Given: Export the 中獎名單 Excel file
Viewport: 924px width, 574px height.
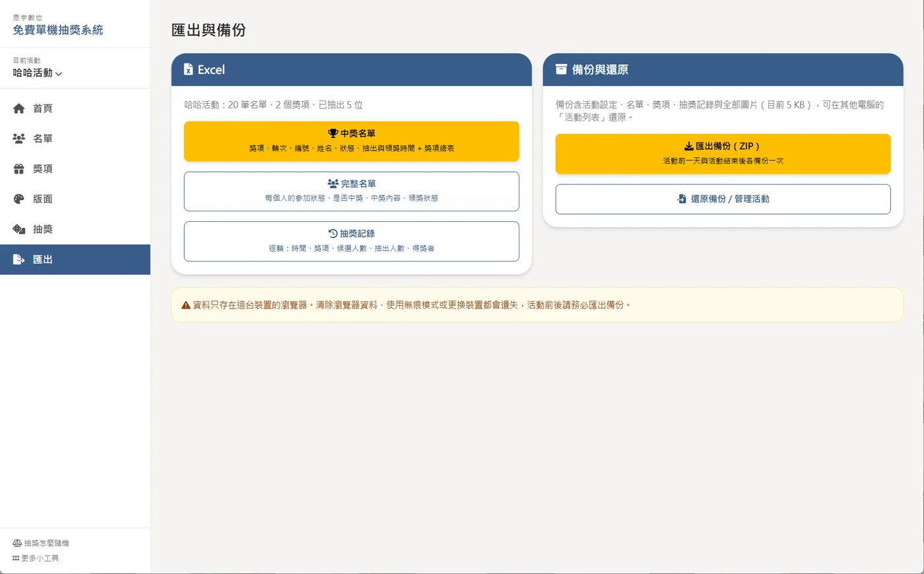Looking at the screenshot, I should pos(352,141).
